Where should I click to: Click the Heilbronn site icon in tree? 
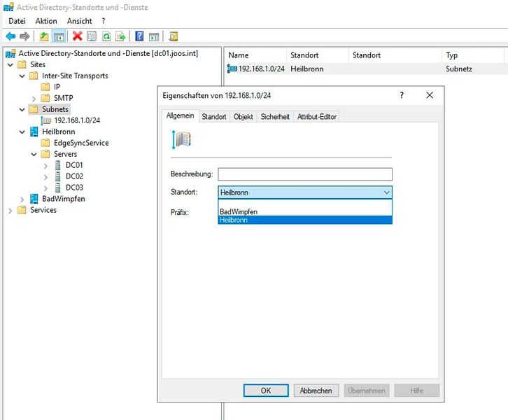pyautogui.click(x=34, y=132)
